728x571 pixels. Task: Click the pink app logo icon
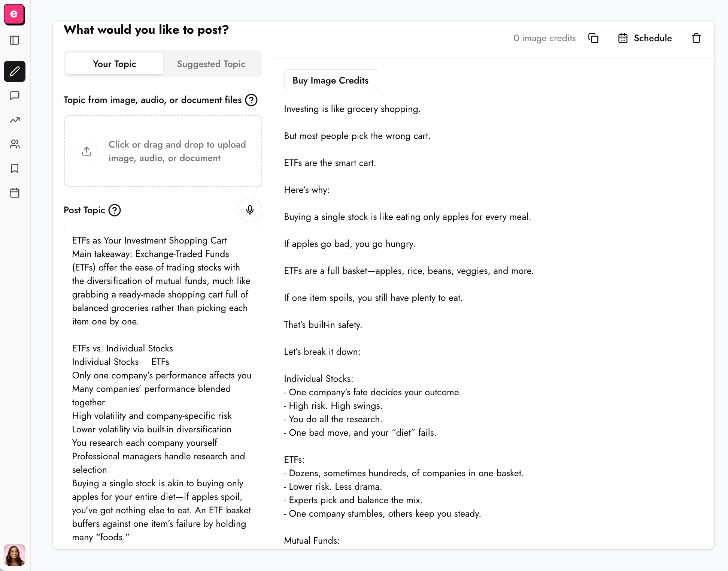(14, 14)
